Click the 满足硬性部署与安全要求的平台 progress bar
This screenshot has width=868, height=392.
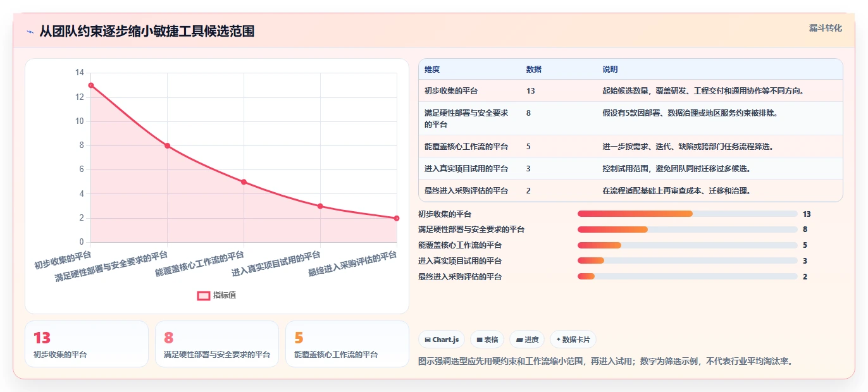688,230
